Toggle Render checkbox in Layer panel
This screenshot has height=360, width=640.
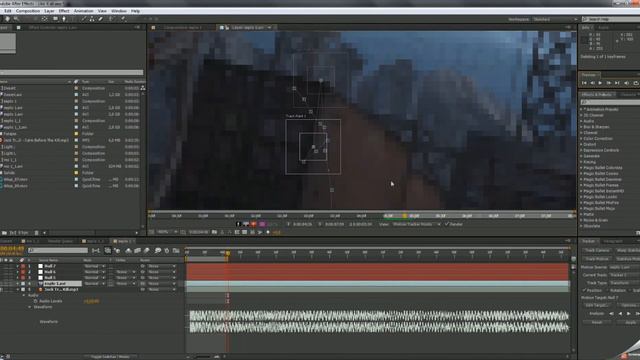point(447,224)
